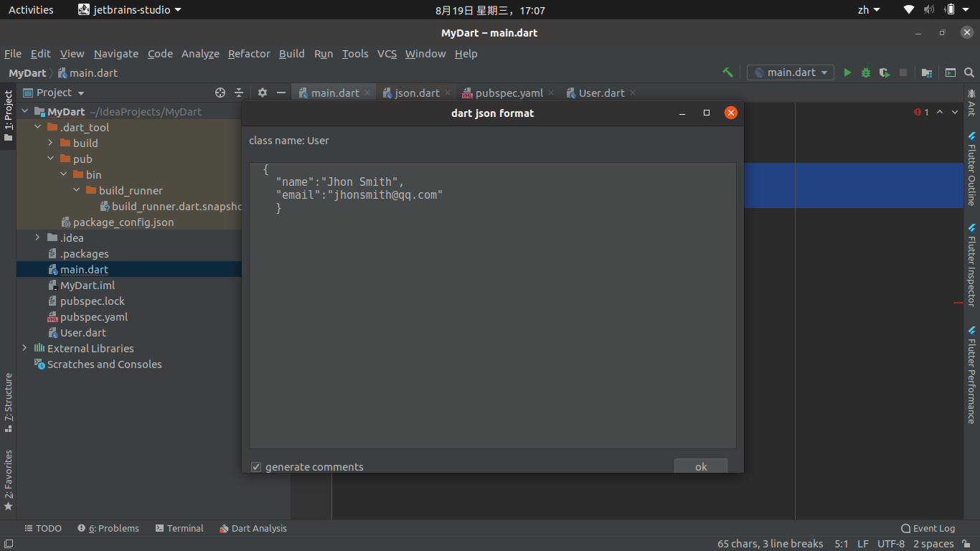Click the gray Stop square icon
Viewport: 980px width, 551px height.
pyautogui.click(x=903, y=72)
